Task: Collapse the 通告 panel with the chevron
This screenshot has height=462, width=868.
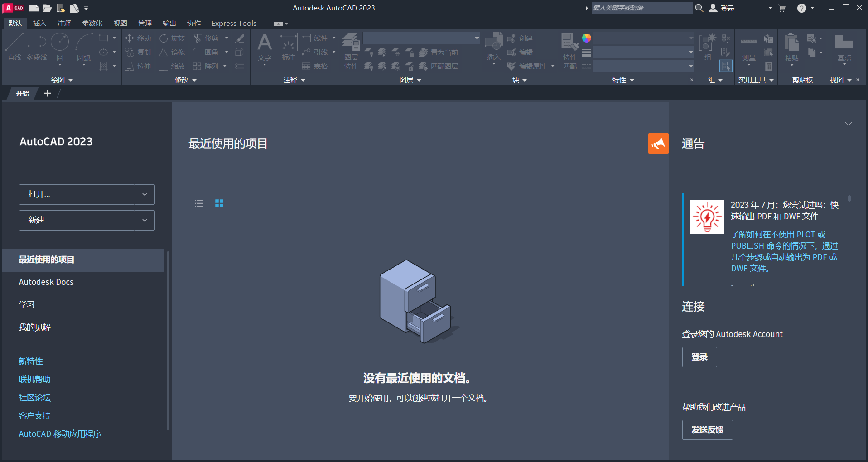Action: 848,123
